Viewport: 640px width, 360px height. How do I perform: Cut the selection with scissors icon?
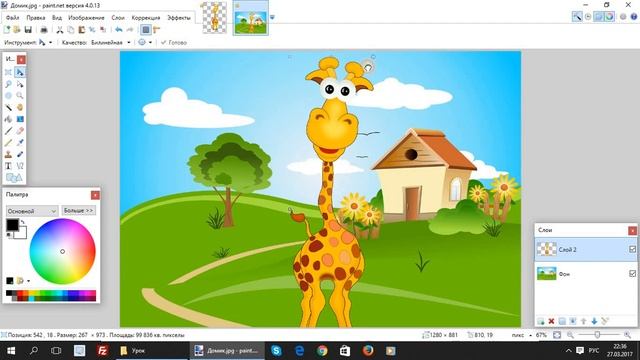pos(60,29)
